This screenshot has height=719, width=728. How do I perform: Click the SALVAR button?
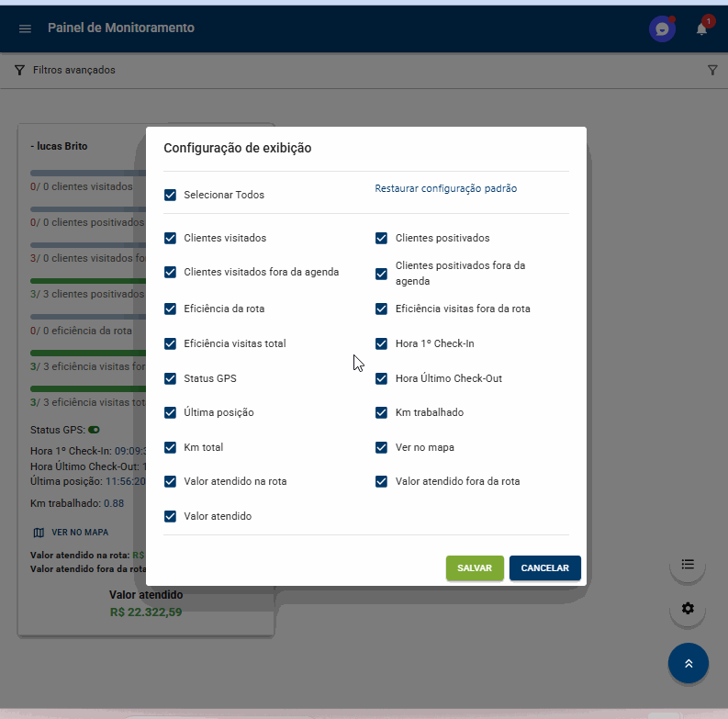pyautogui.click(x=475, y=568)
